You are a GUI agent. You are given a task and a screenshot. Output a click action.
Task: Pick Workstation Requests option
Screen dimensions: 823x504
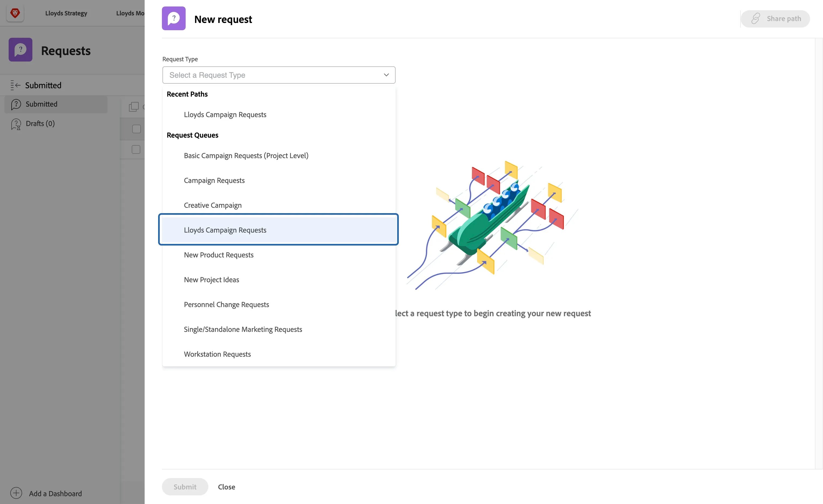(x=278, y=354)
